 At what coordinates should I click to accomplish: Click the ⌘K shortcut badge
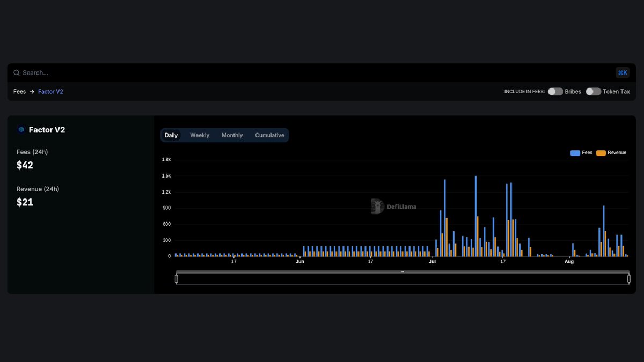coord(623,73)
